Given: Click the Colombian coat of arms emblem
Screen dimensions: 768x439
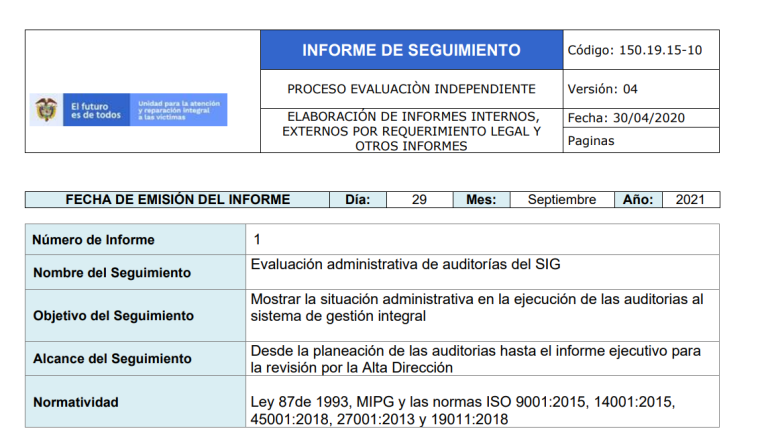Looking at the screenshot, I should (47, 109).
